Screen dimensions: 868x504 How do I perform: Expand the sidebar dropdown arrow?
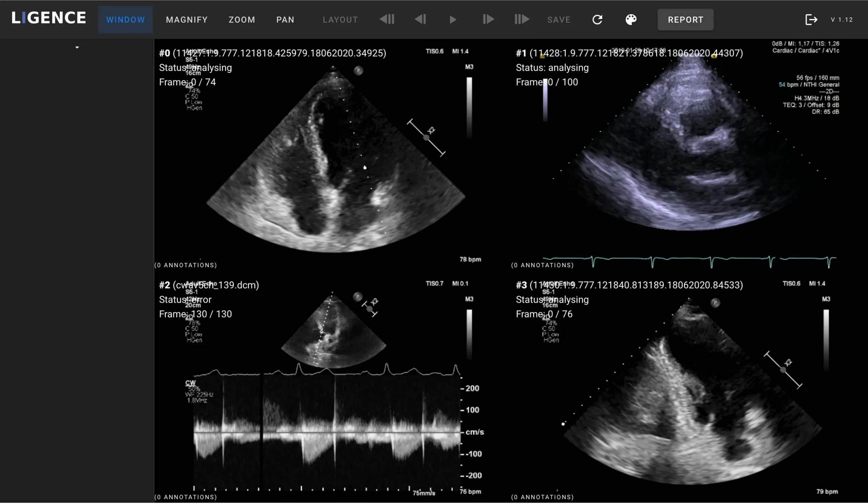coord(77,47)
